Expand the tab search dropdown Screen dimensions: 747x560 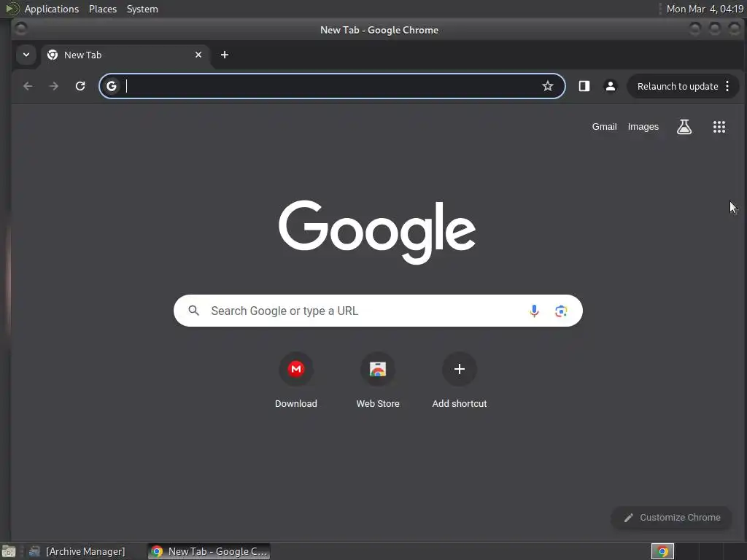click(x=26, y=55)
